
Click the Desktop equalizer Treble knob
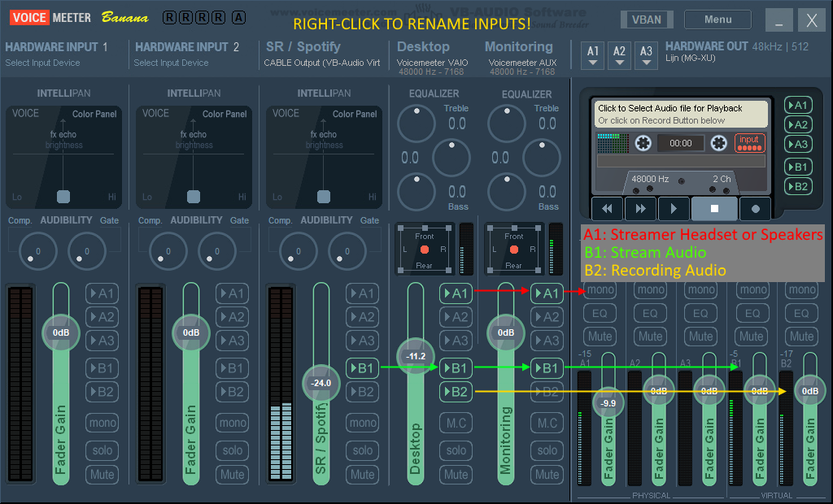(416, 124)
